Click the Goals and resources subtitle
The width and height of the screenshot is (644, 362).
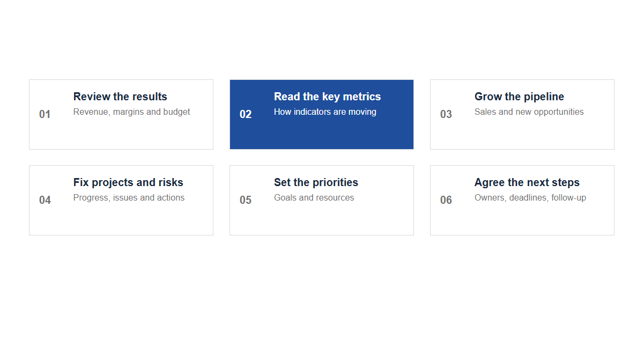click(x=314, y=198)
